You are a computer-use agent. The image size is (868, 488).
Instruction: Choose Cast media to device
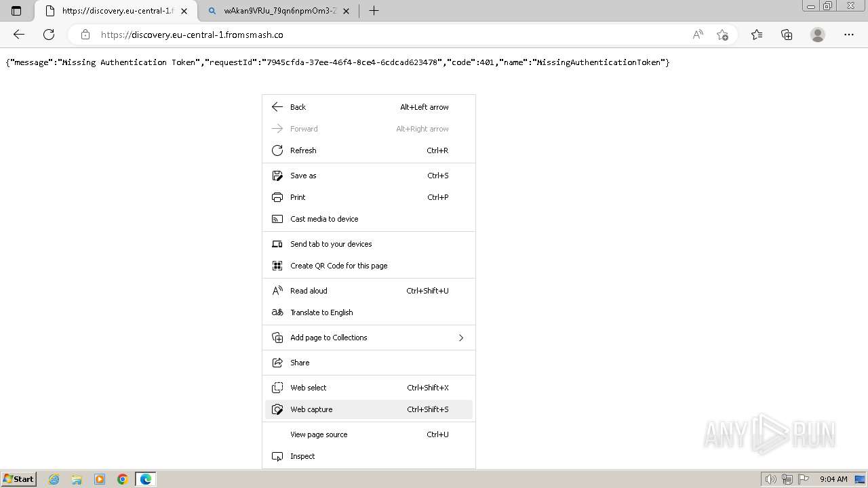pos(369,219)
